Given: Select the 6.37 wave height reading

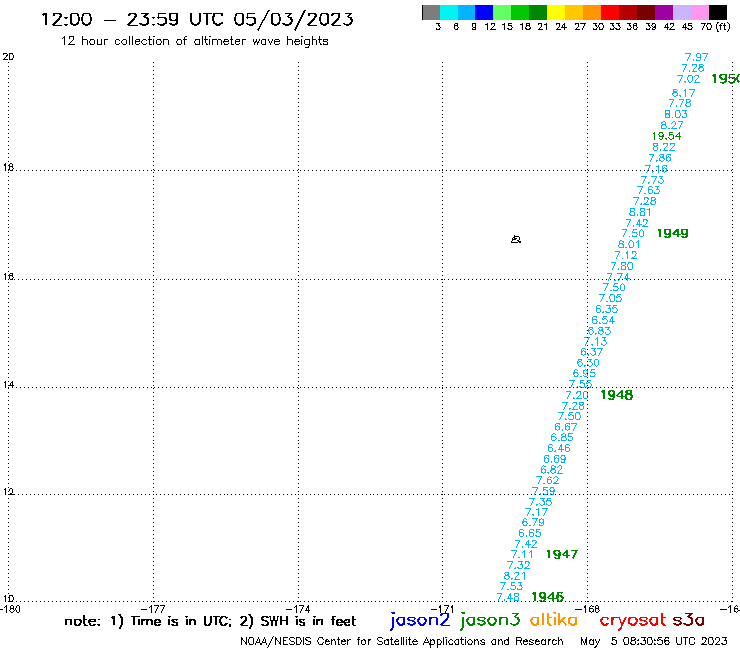Looking at the screenshot, I should (x=592, y=352).
